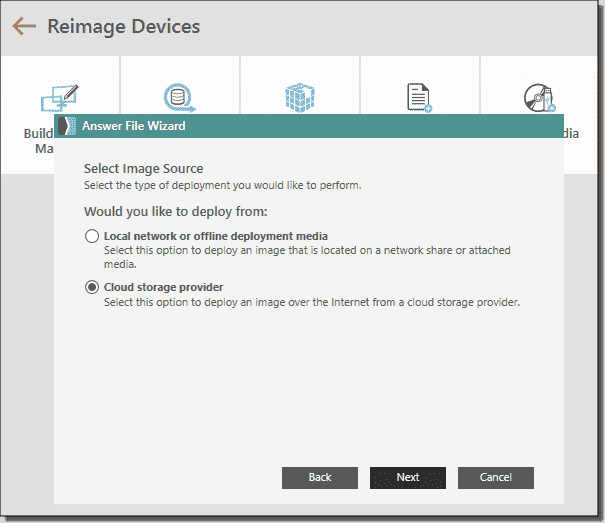This screenshot has height=523, width=605.
Task: Click the 'Local network or offline deployment media' label
Action: tap(216, 236)
